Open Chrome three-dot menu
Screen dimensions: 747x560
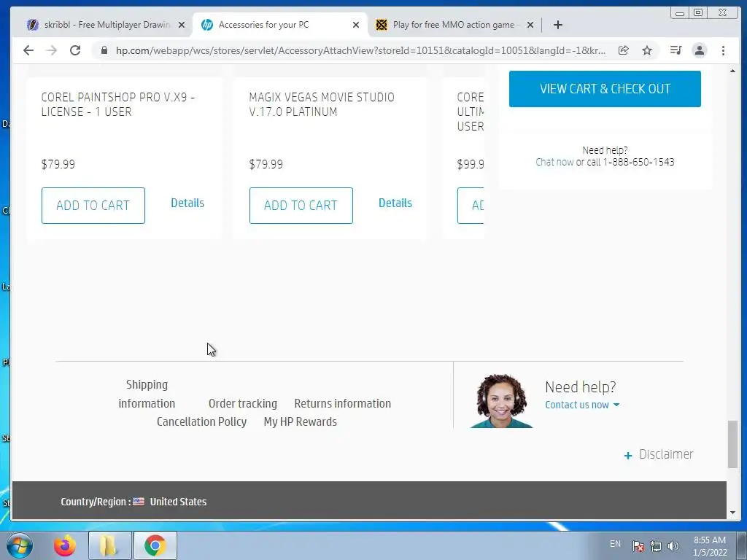(723, 50)
